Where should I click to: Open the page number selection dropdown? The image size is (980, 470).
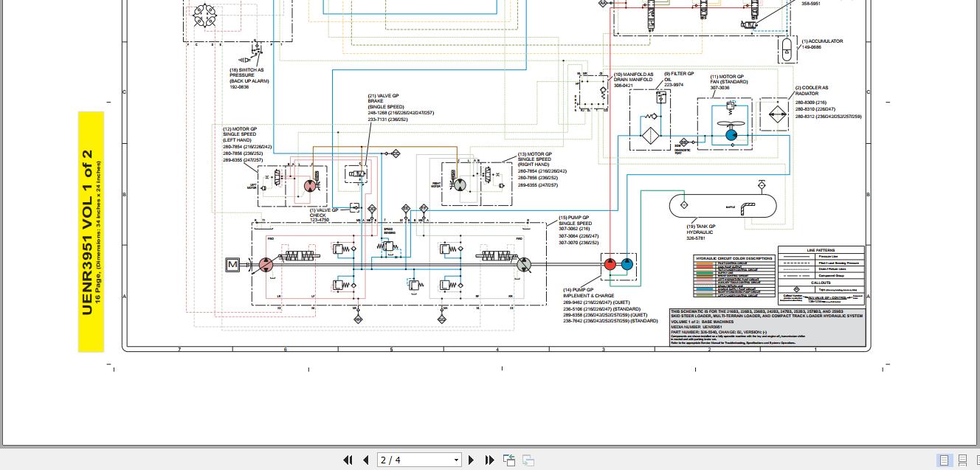pos(456,460)
